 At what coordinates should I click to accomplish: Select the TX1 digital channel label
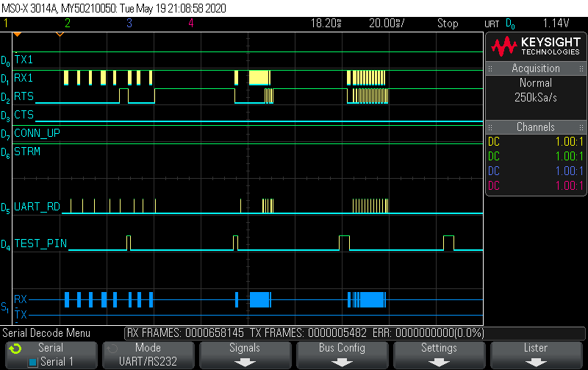[x=24, y=60]
